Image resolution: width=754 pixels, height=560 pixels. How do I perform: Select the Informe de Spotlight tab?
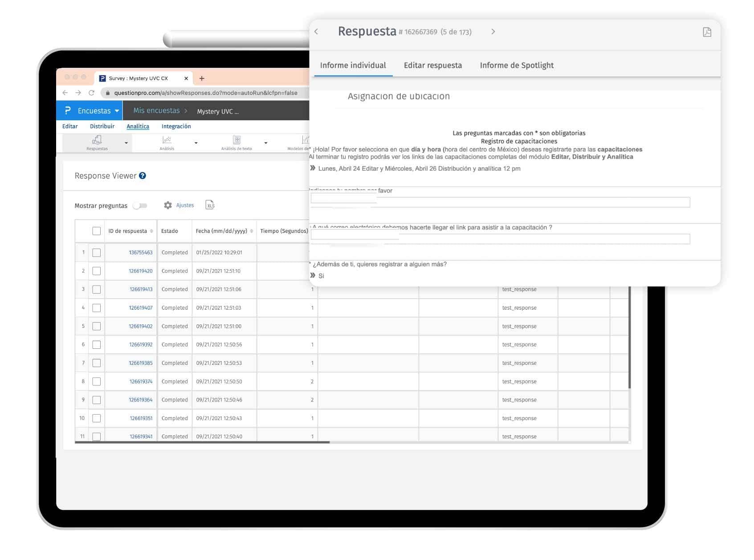pos(517,65)
